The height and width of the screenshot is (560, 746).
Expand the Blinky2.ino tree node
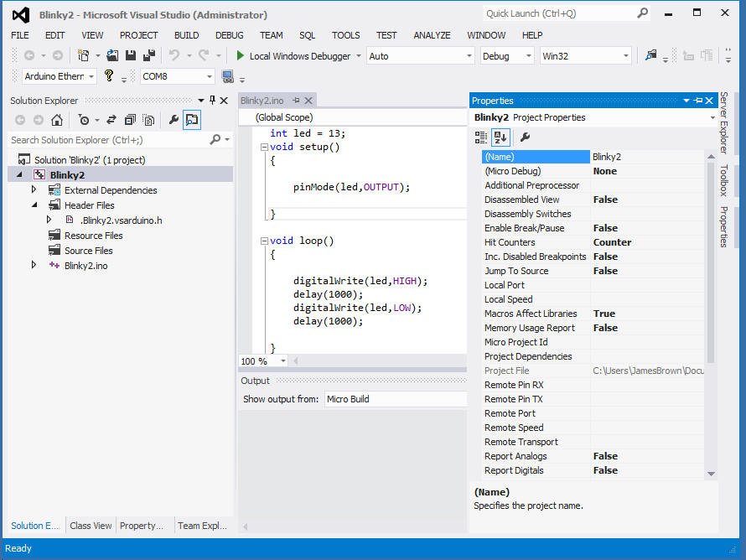[34, 265]
